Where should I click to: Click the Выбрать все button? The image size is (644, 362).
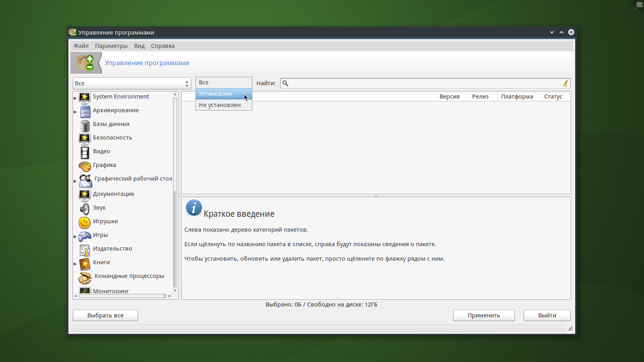pyautogui.click(x=105, y=315)
